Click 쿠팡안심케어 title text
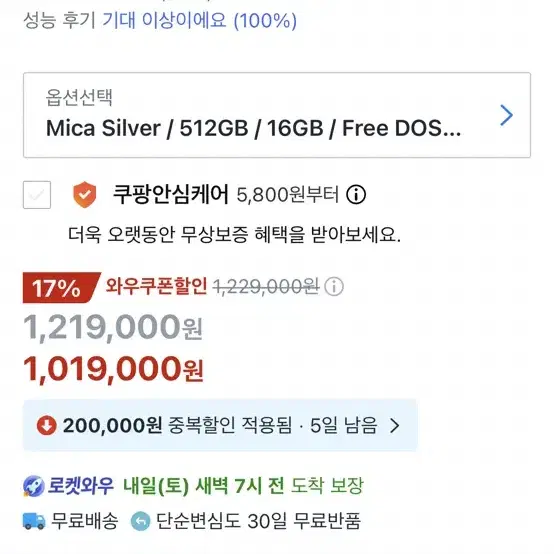Image resolution: width=554 pixels, height=554 pixels. (171, 194)
